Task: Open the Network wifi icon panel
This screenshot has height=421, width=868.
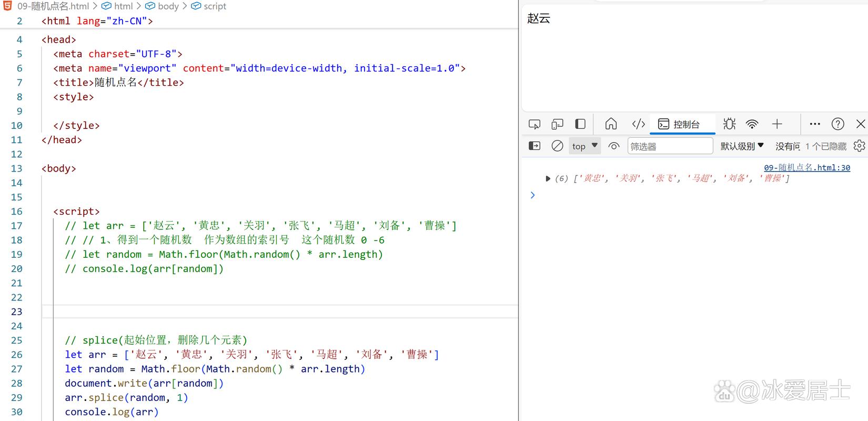Action: pyautogui.click(x=752, y=124)
